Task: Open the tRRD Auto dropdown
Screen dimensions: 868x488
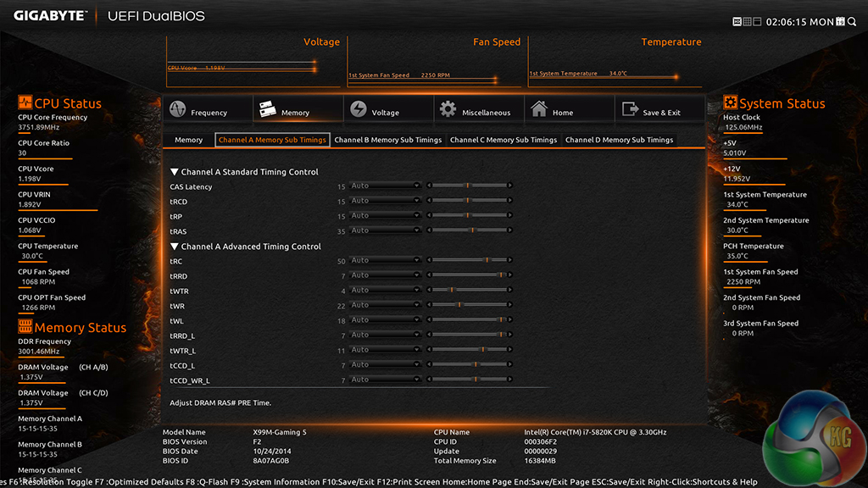Action: (385, 275)
